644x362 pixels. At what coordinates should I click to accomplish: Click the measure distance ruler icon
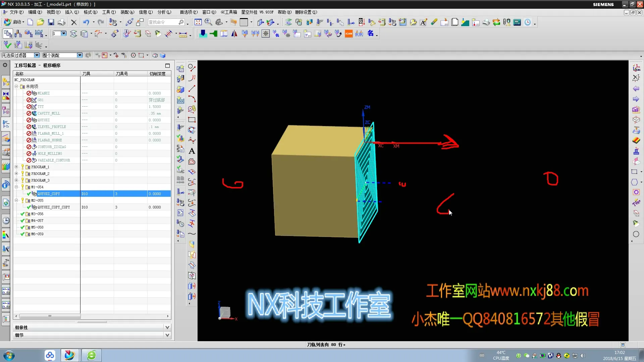183,34
